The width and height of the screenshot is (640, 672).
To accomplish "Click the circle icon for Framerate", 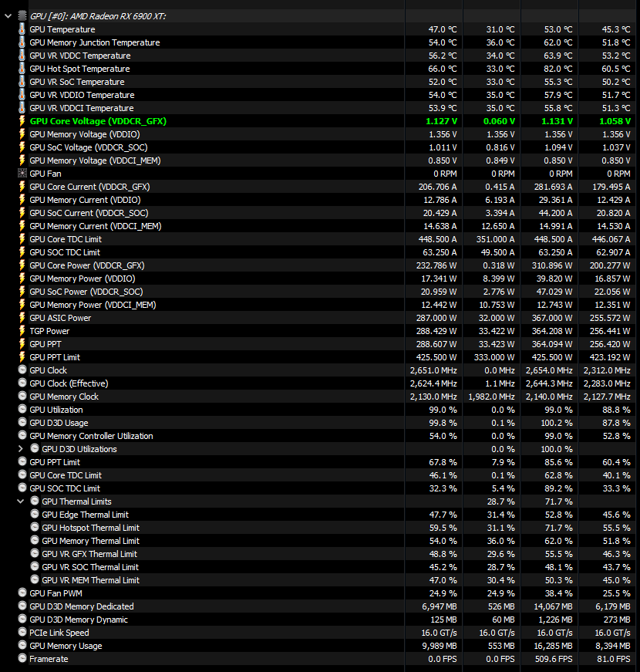I will pyautogui.click(x=22, y=658).
